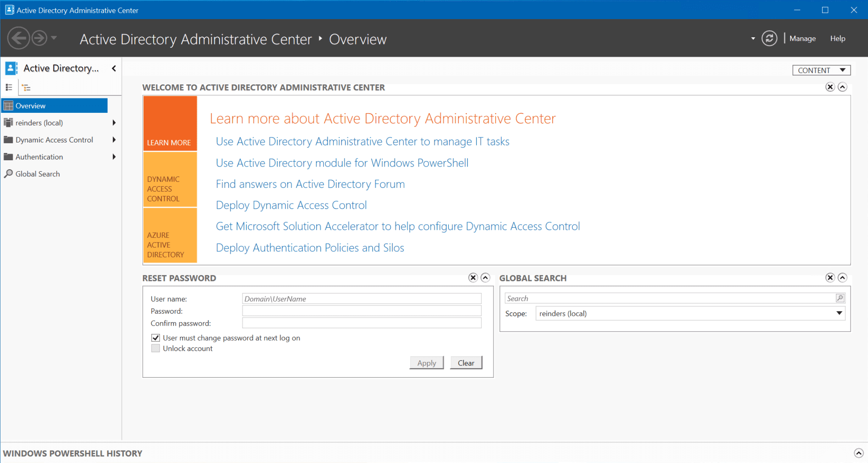Switch to list view in the navigation pane
This screenshot has width=868, height=463.
click(x=9, y=87)
